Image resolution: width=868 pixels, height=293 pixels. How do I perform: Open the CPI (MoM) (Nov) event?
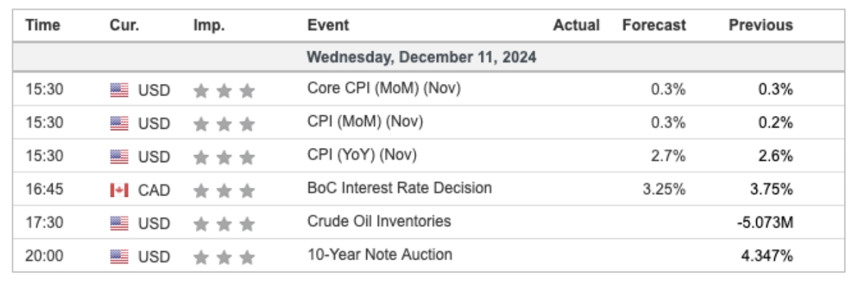click(364, 122)
